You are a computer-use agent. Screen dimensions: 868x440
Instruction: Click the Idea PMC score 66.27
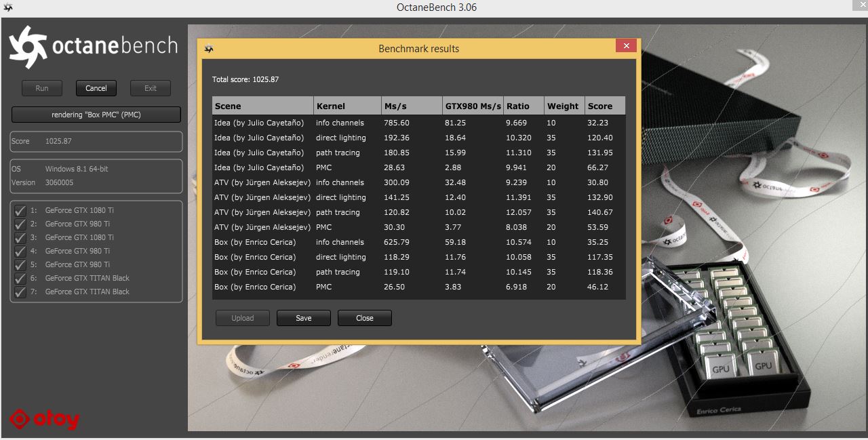click(x=598, y=167)
